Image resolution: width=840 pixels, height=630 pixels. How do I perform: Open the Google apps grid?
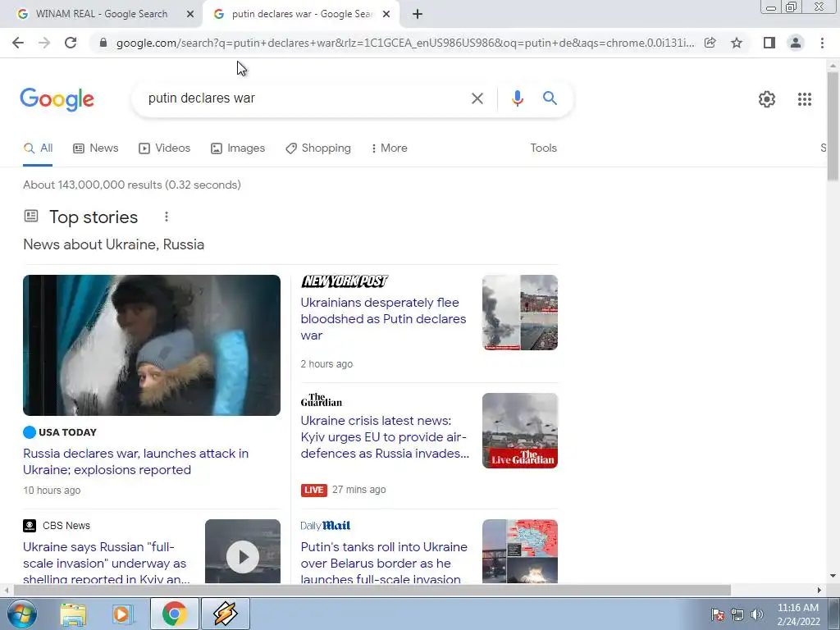coord(804,99)
